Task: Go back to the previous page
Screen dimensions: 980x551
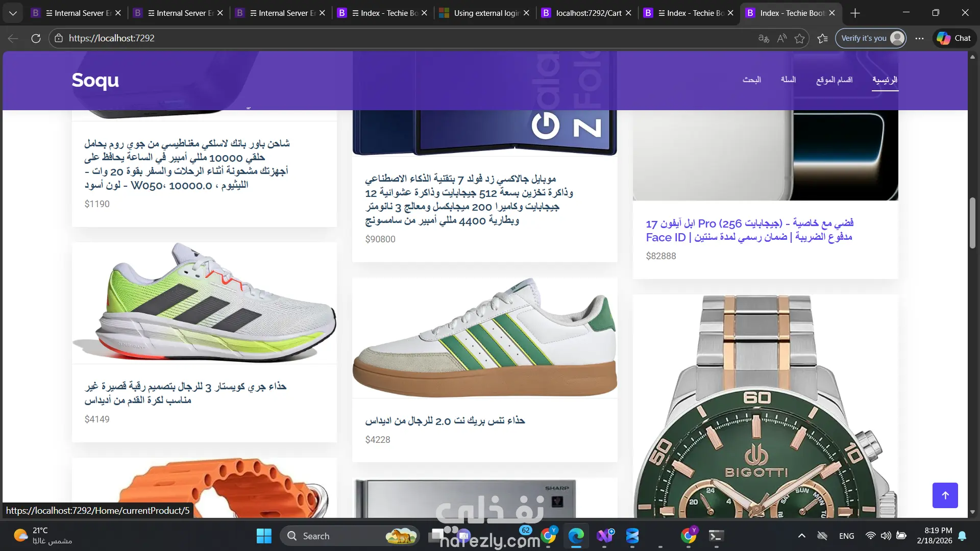Action: pos(13,38)
